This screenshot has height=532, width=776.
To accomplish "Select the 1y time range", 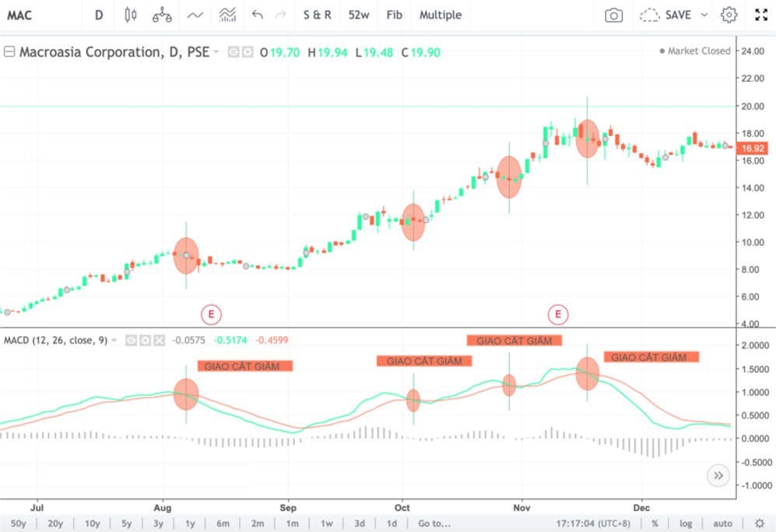I will coord(189,523).
